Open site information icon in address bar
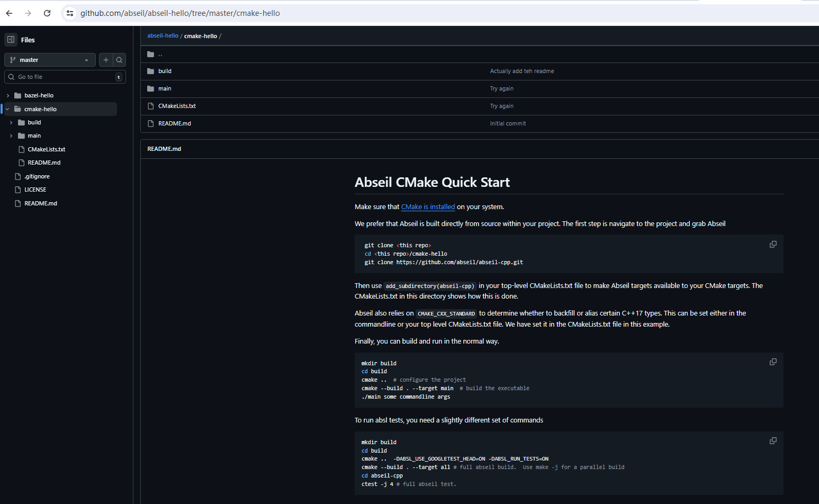 pos(69,13)
